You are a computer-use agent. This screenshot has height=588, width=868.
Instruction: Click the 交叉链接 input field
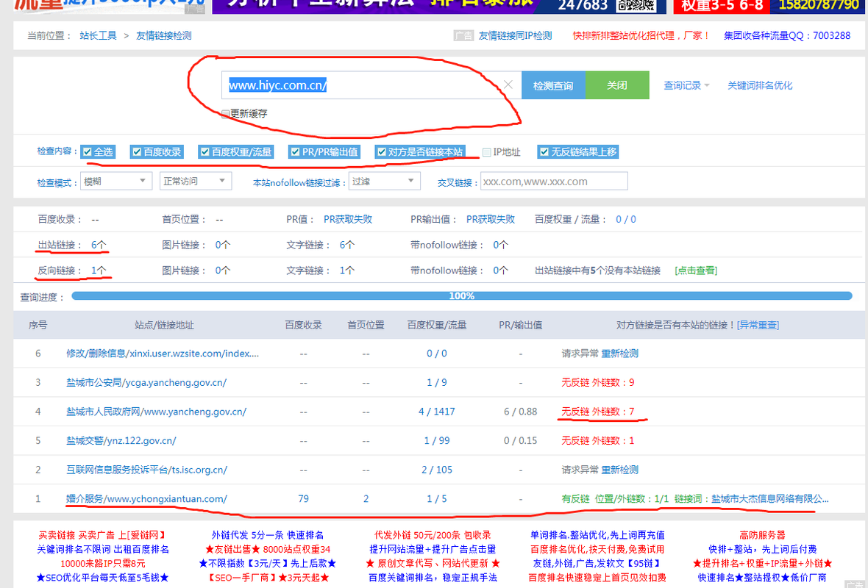pyautogui.click(x=554, y=182)
